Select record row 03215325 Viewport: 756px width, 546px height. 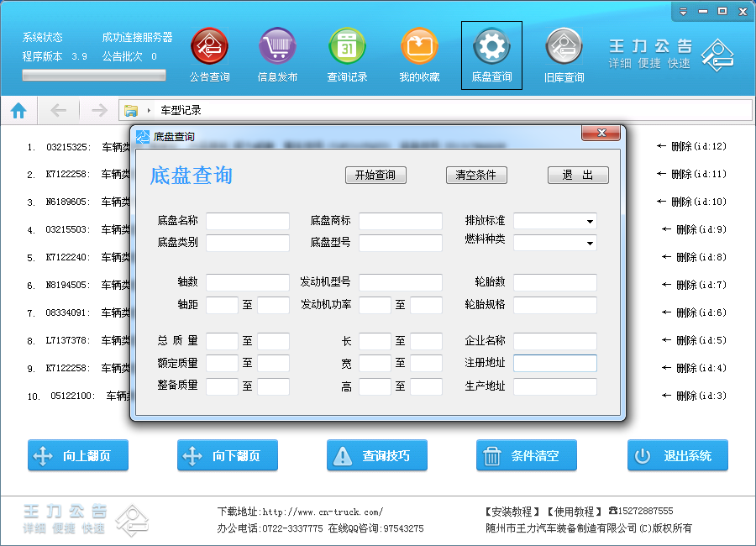point(78,147)
